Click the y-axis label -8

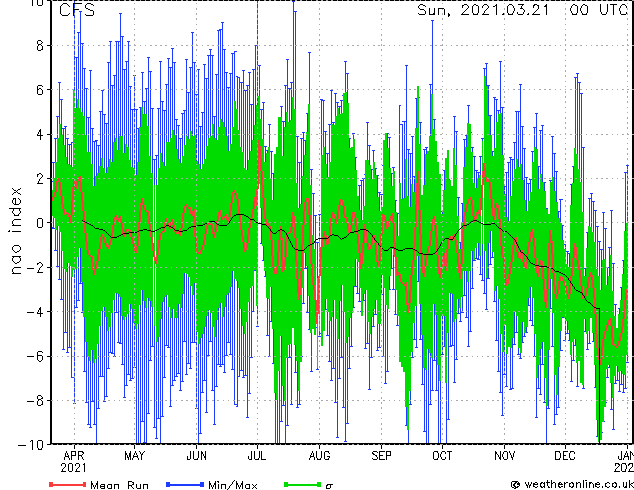coord(35,401)
